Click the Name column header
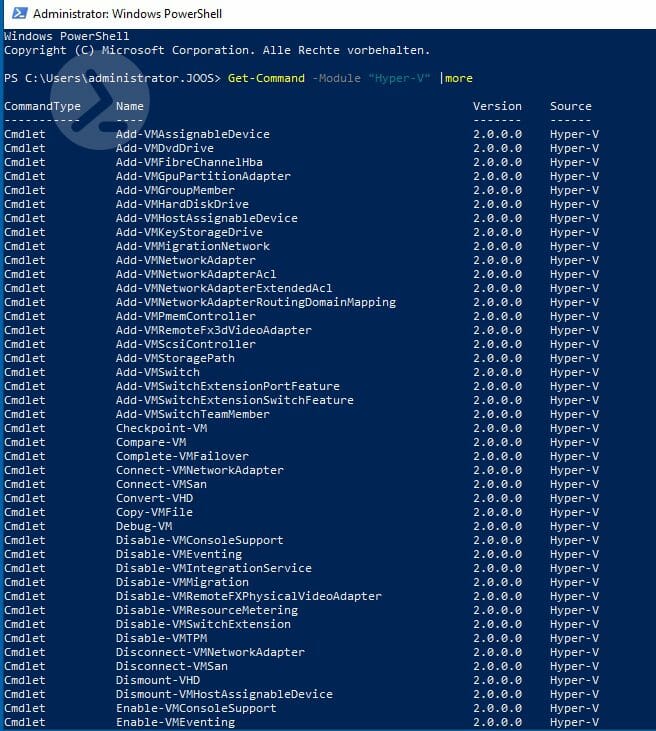656x731 pixels. tap(130, 106)
